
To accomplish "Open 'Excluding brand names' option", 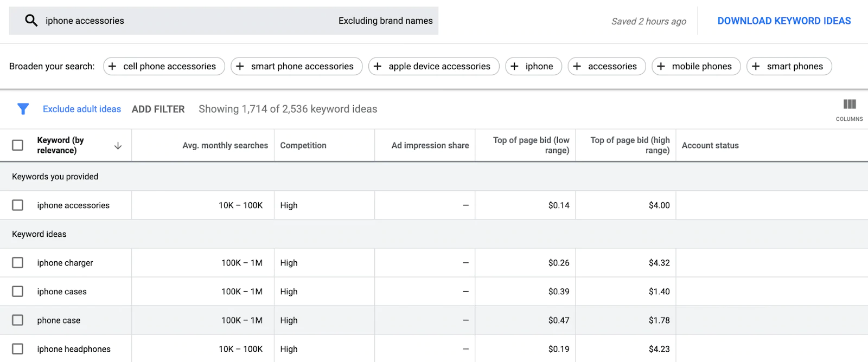I will point(385,21).
